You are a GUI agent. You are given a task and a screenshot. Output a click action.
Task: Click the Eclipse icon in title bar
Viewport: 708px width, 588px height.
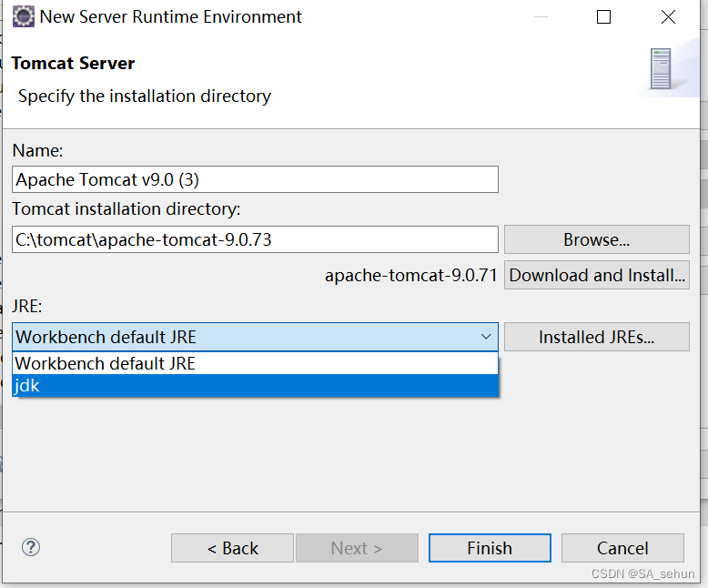pyautogui.click(x=23, y=16)
